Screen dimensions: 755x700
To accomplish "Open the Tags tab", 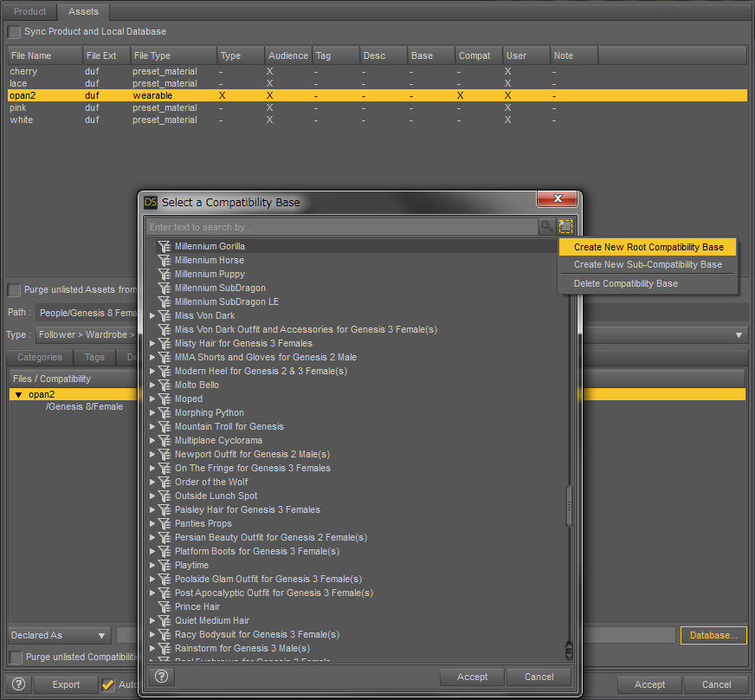I will tap(94, 357).
